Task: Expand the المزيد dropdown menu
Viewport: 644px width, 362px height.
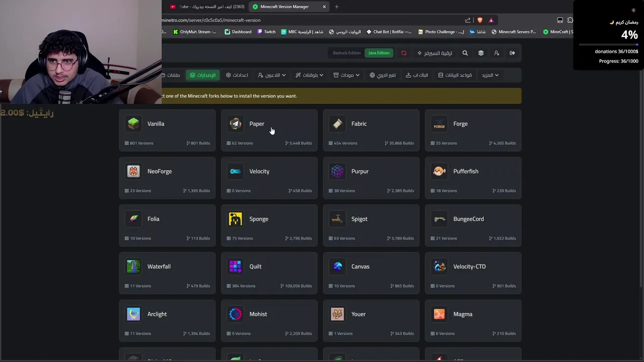Action: (490, 75)
